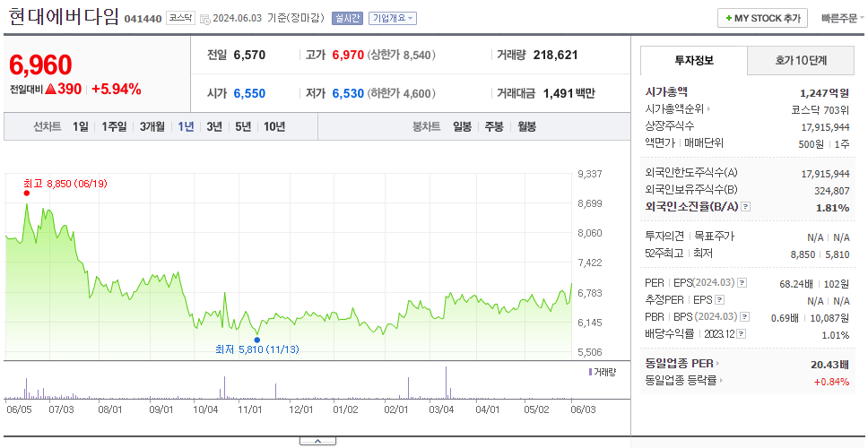The height and width of the screenshot is (448, 868).
Task: Expand 동일업종 PER arrow link
Action: [x=682, y=364]
